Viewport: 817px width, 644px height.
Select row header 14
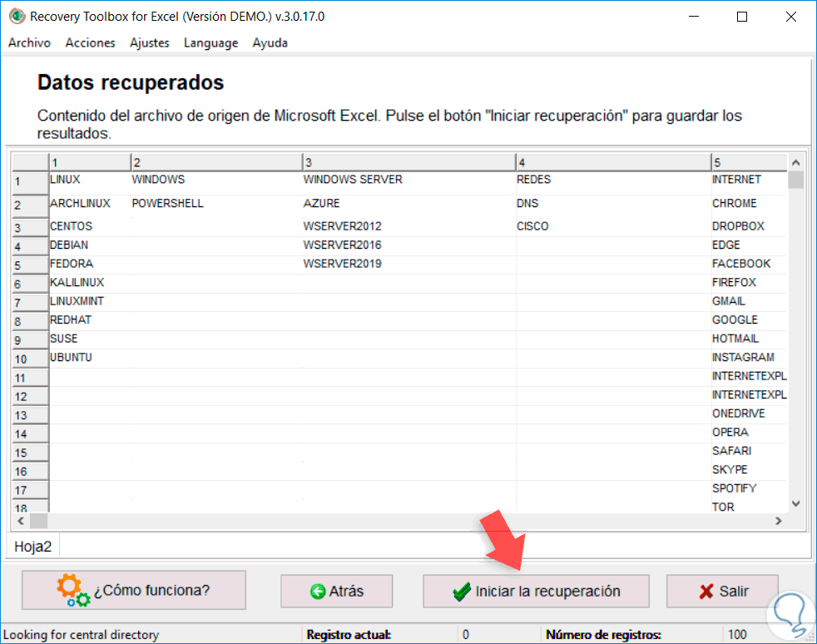[30, 434]
